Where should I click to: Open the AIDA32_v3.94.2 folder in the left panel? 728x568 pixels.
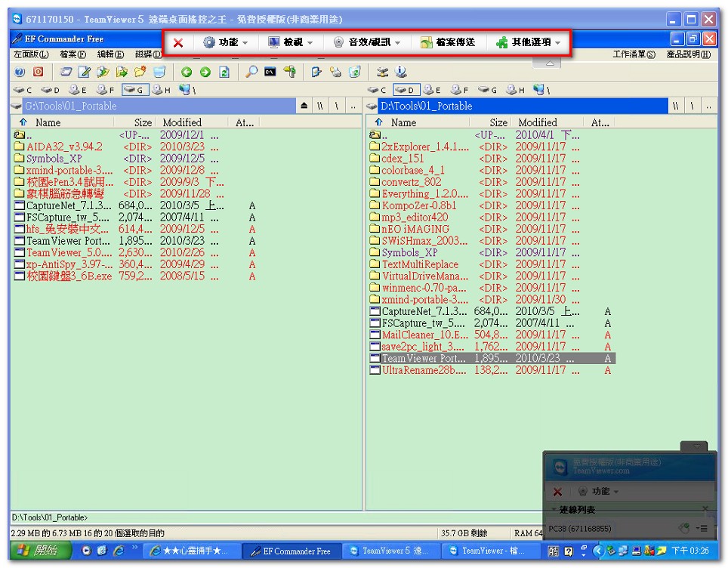pos(64,147)
